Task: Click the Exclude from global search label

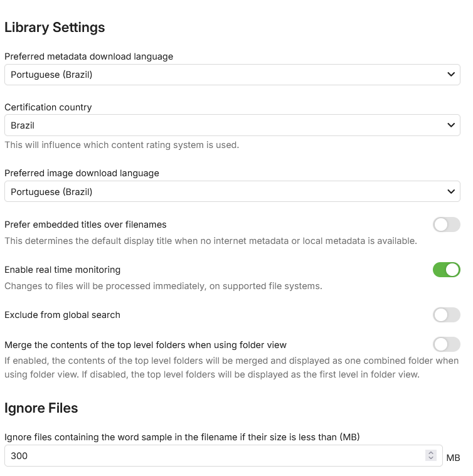Action: pos(62,315)
